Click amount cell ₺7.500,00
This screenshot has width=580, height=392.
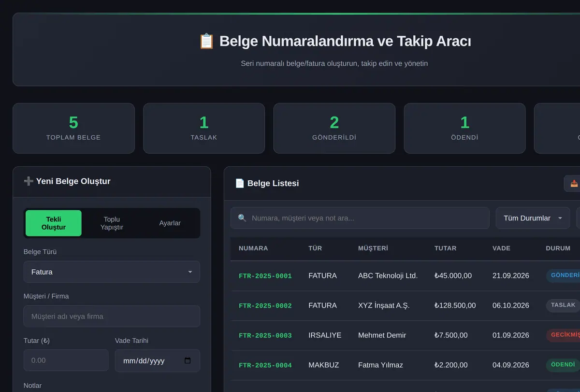coord(451,335)
